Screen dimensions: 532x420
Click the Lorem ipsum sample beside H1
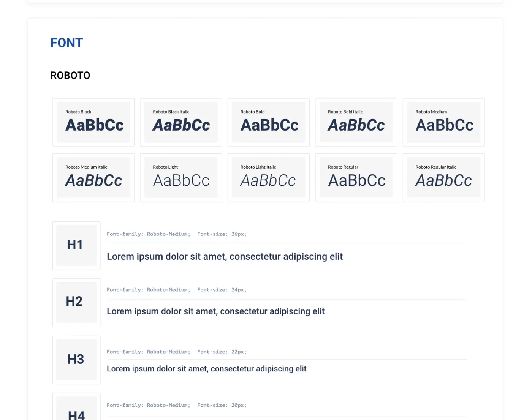pyautogui.click(x=225, y=257)
